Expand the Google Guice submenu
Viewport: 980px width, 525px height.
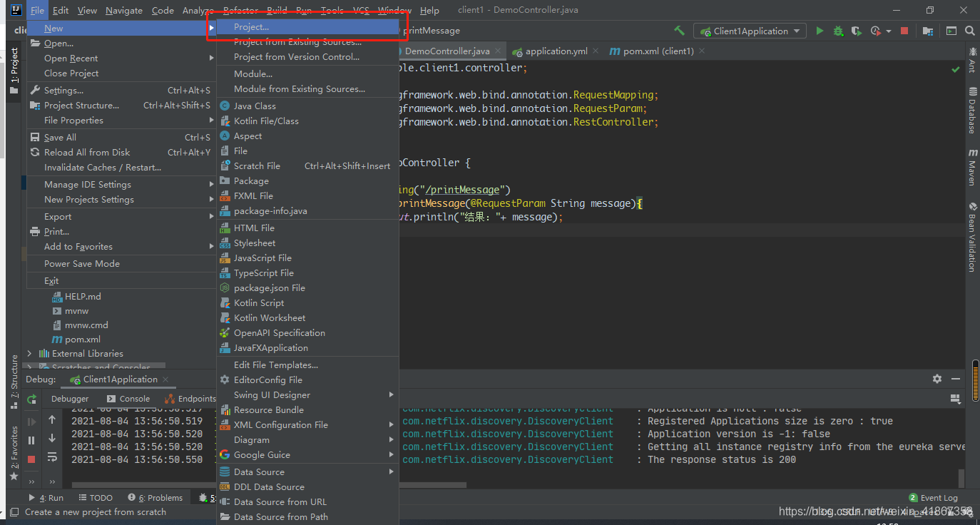pyautogui.click(x=307, y=454)
